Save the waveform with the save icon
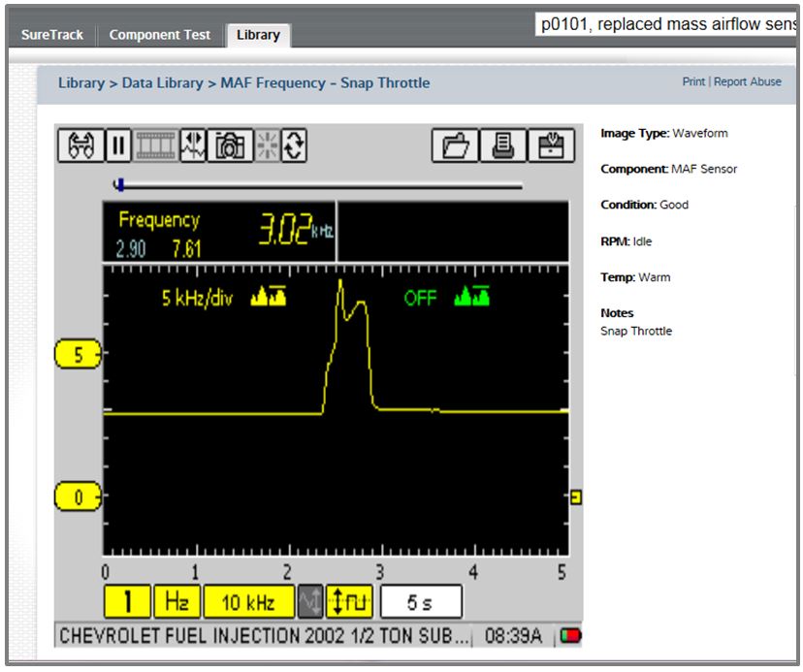Screen dimensions: 803x672 [551, 146]
